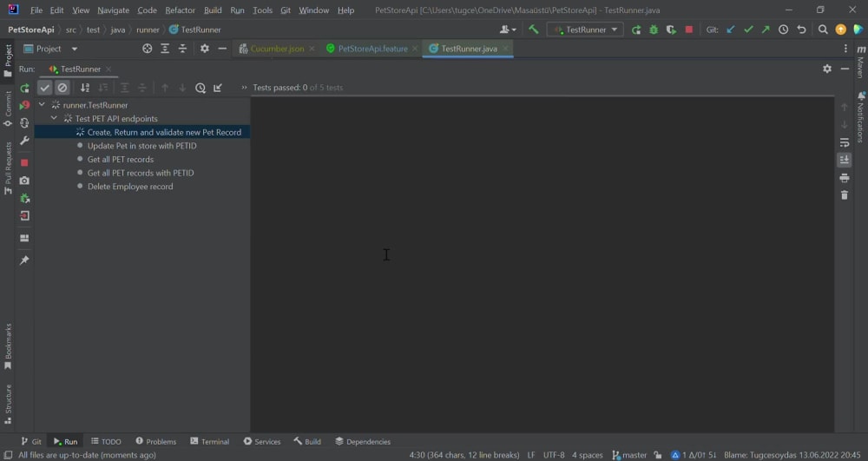Select opened file target icon
Viewport: 868px width, 461px height.
click(x=148, y=49)
